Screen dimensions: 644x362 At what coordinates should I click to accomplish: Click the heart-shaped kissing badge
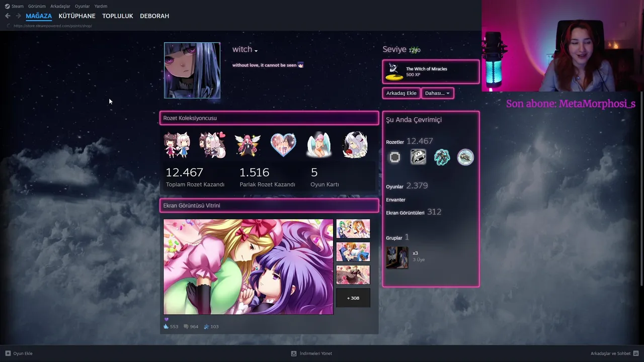283,145
